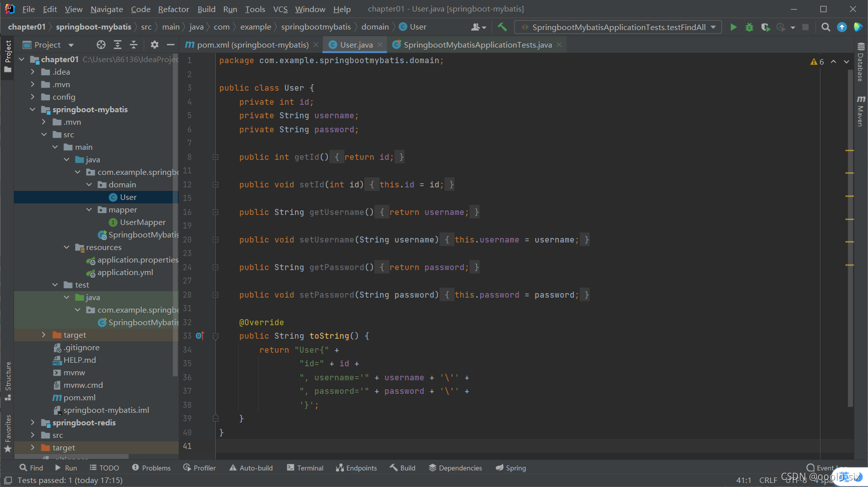868x487 pixels.
Task: Open the Auto-build tool window
Action: [251, 468]
